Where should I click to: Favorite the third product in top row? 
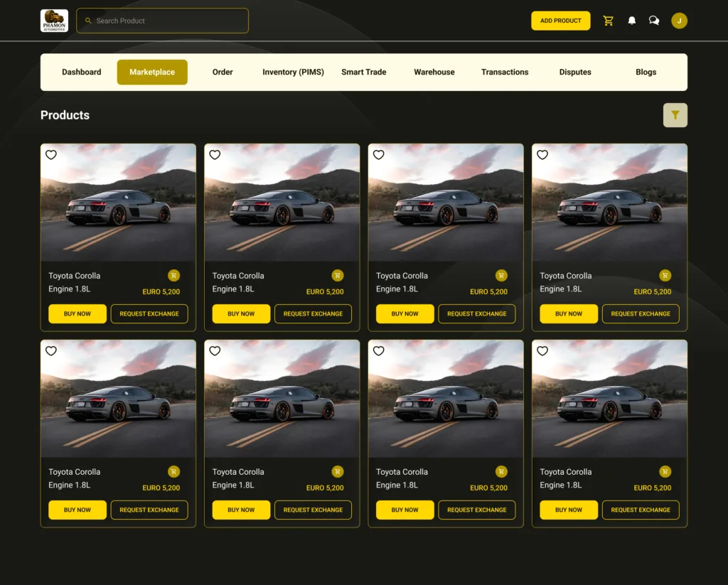pos(379,155)
